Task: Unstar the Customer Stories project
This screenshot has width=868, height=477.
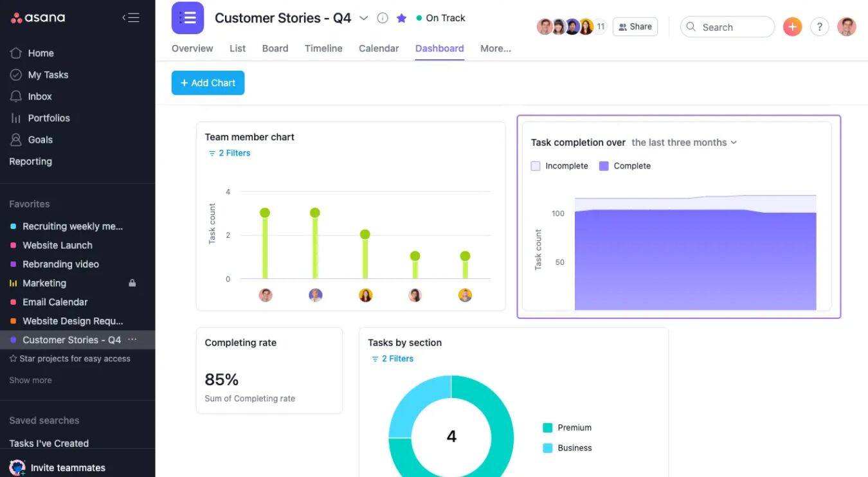Action: tap(401, 18)
